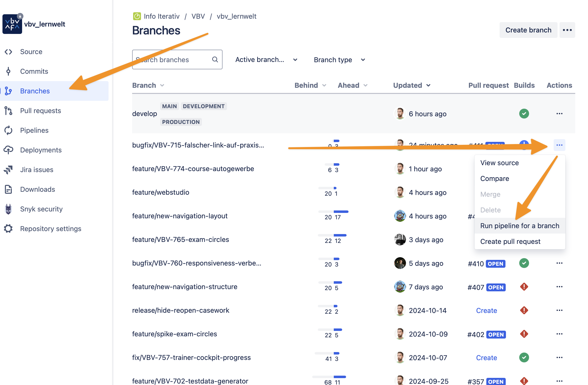Click the successful build checkmark for develop
The image size is (588, 385).
coord(524,114)
